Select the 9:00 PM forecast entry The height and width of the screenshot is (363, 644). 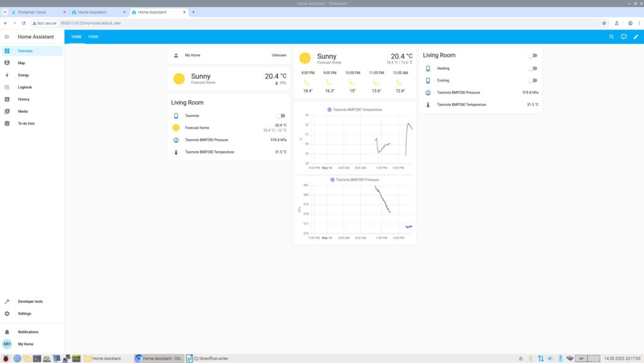330,82
